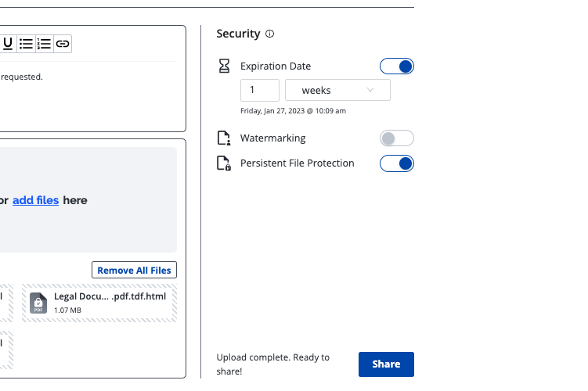This screenshot has height=391, width=588.
Task: Click the chevron arrow in weeks selector
Action: (370, 91)
